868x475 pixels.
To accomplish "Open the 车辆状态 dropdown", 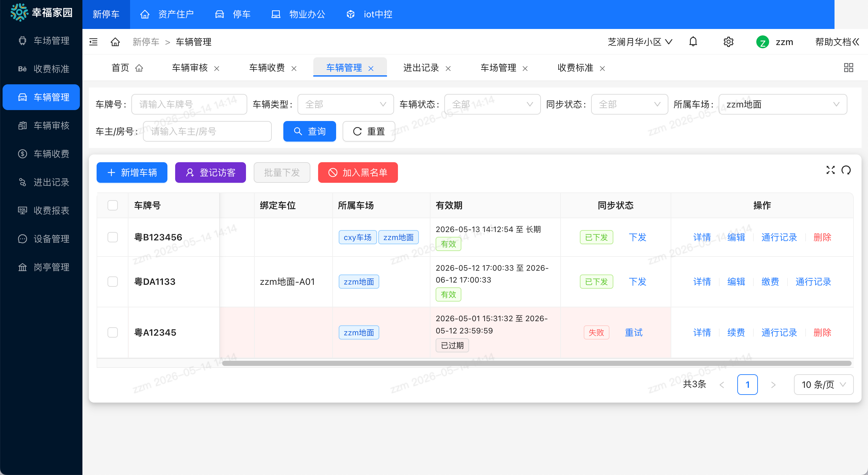I will 492,104.
